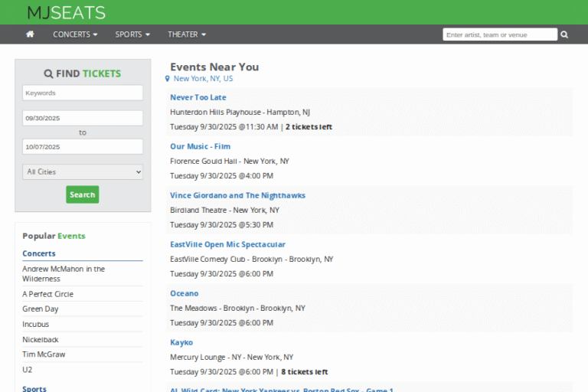Click the artist, team or venue search box
The height and width of the screenshot is (392, 588).
coord(500,34)
